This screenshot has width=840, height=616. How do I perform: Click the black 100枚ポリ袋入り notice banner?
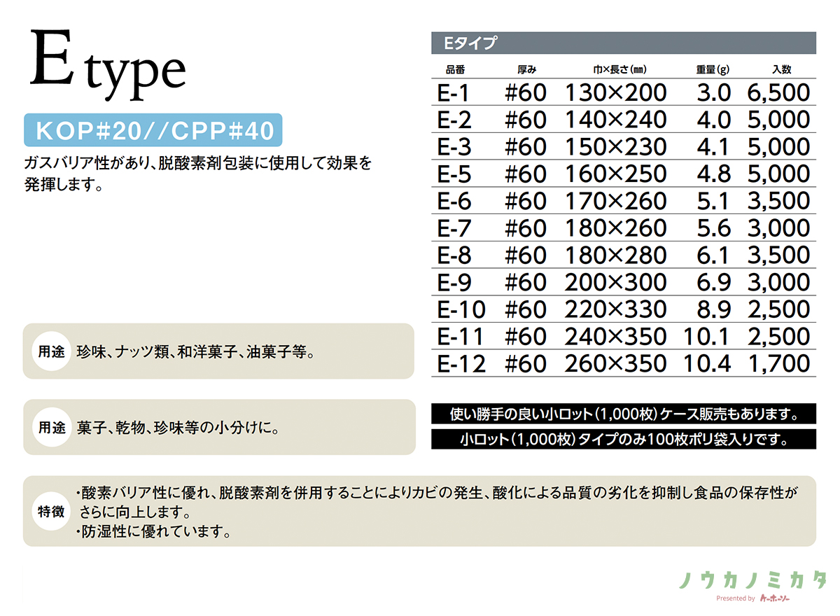coord(623,440)
